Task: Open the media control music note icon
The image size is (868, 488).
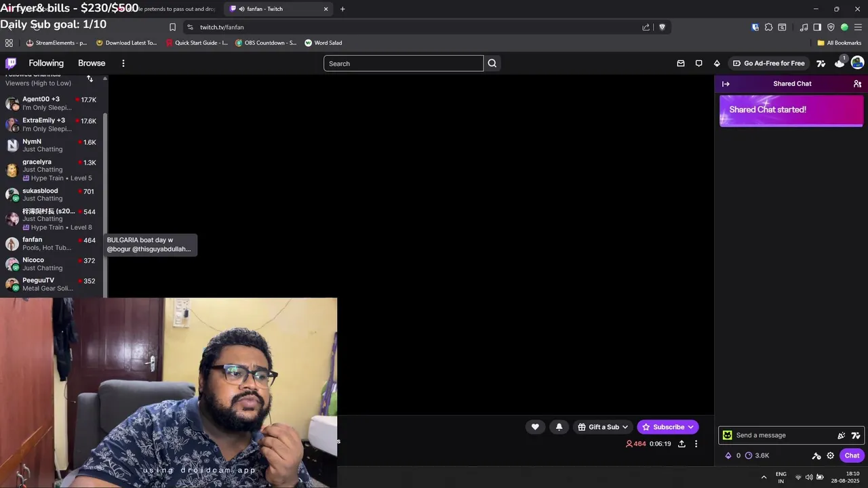Action: [x=804, y=27]
